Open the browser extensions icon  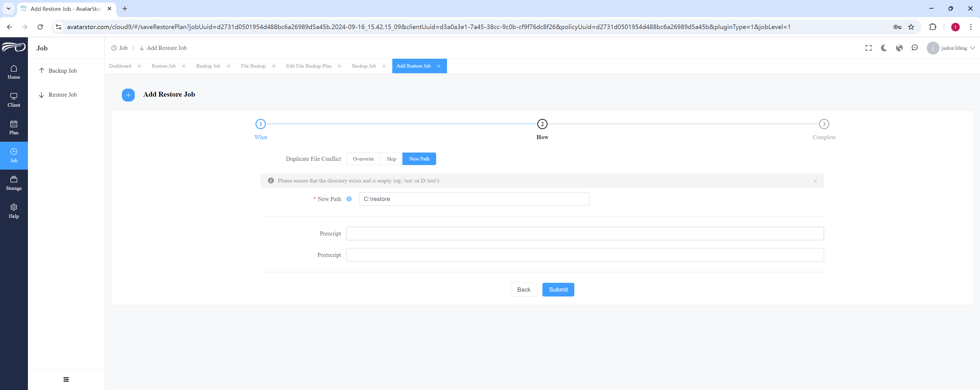(932, 27)
